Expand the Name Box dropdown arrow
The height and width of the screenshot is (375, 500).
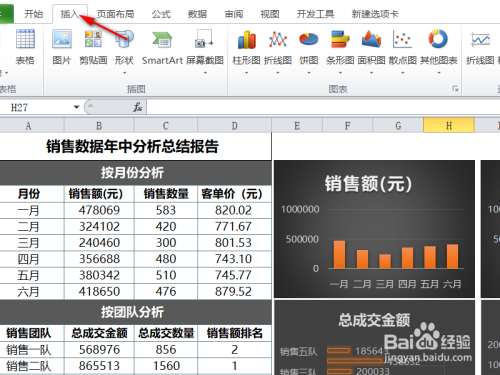(x=76, y=107)
